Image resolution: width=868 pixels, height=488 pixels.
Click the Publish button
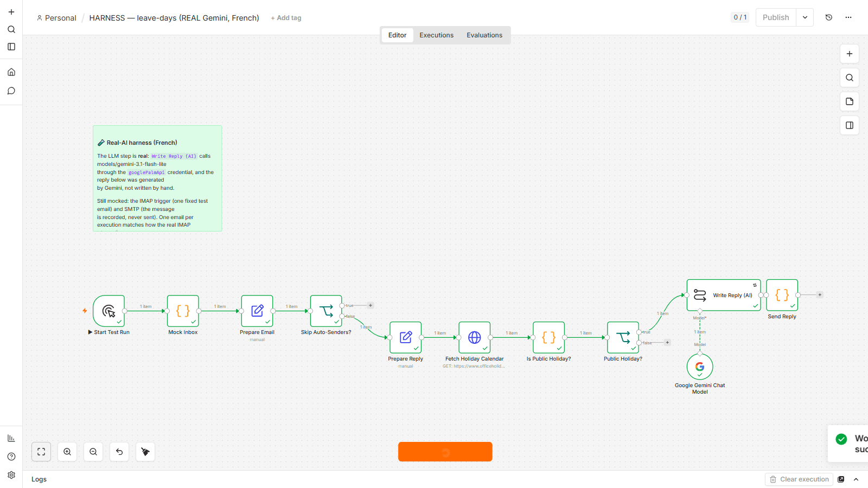[x=776, y=17]
